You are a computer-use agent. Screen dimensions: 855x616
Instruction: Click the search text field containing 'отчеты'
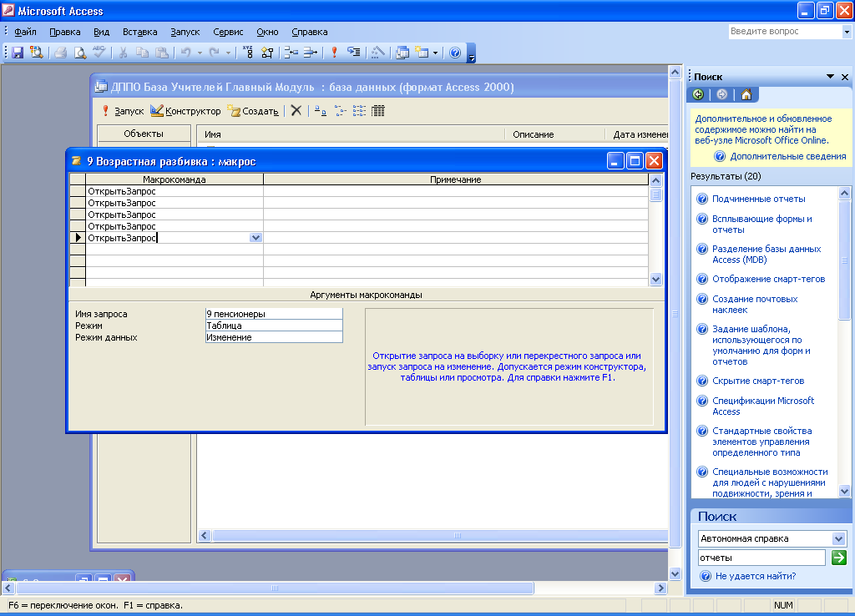click(x=761, y=558)
